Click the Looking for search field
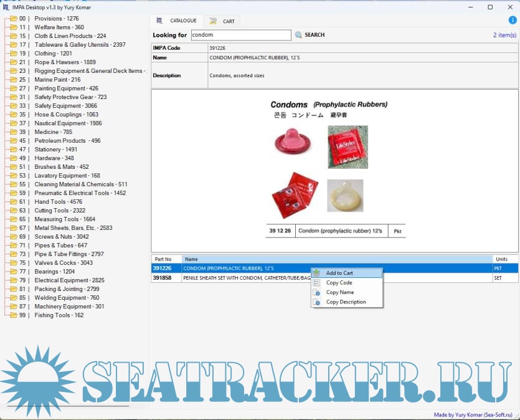Viewport: 520px width, 420px height. [x=240, y=36]
